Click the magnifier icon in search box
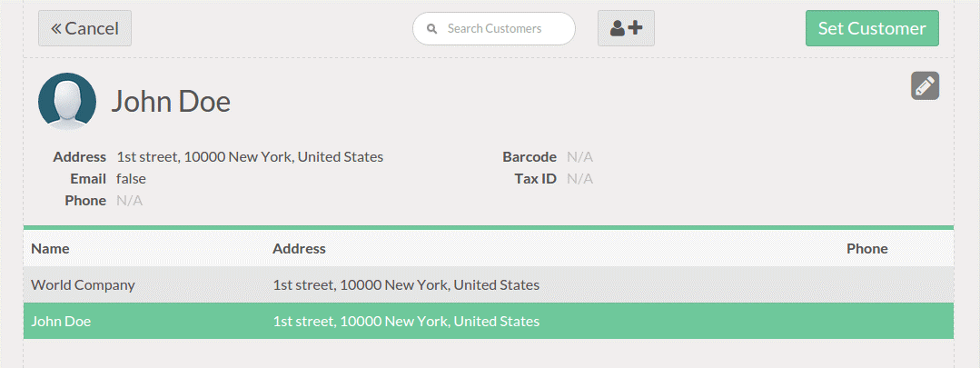980x368 pixels. point(432,29)
